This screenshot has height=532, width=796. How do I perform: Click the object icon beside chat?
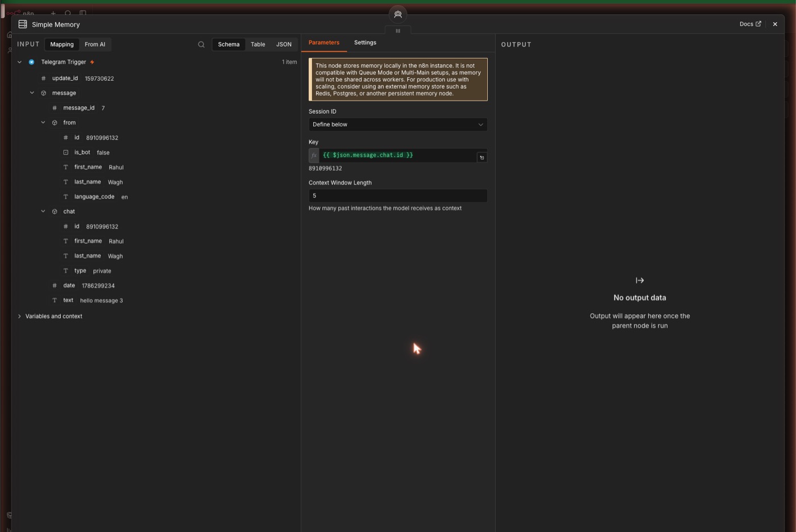click(x=55, y=211)
